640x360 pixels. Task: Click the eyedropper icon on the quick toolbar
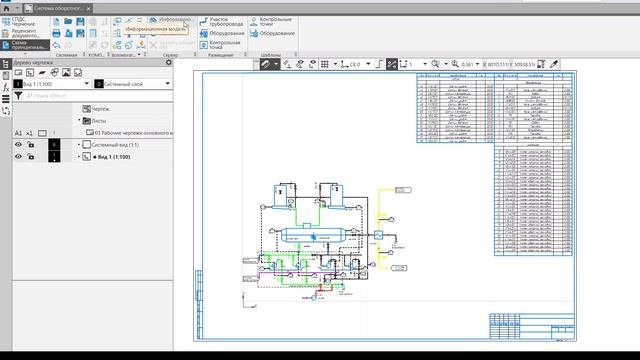click(554, 64)
